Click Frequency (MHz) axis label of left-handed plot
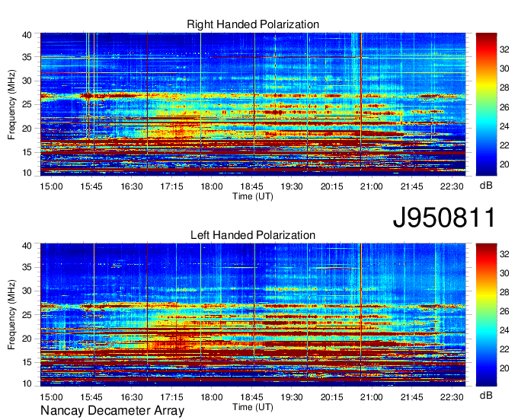This screenshot has height=420, width=518. (x=11, y=315)
